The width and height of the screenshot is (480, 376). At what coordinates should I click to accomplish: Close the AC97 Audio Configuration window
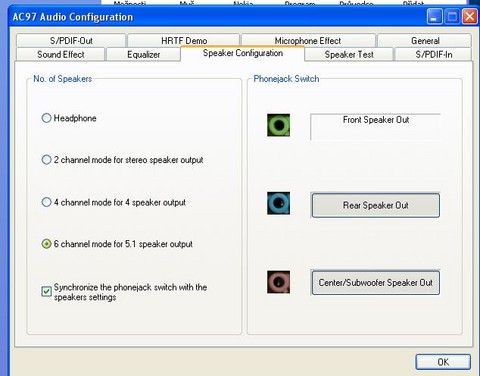click(470, 16)
